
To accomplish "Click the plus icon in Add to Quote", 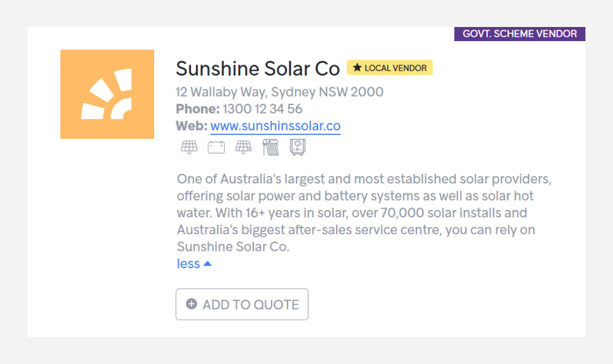I will pyautogui.click(x=192, y=304).
